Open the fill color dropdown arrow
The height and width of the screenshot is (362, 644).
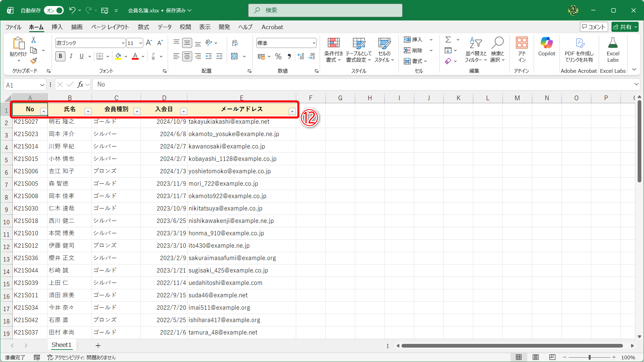pyautogui.click(x=126, y=56)
